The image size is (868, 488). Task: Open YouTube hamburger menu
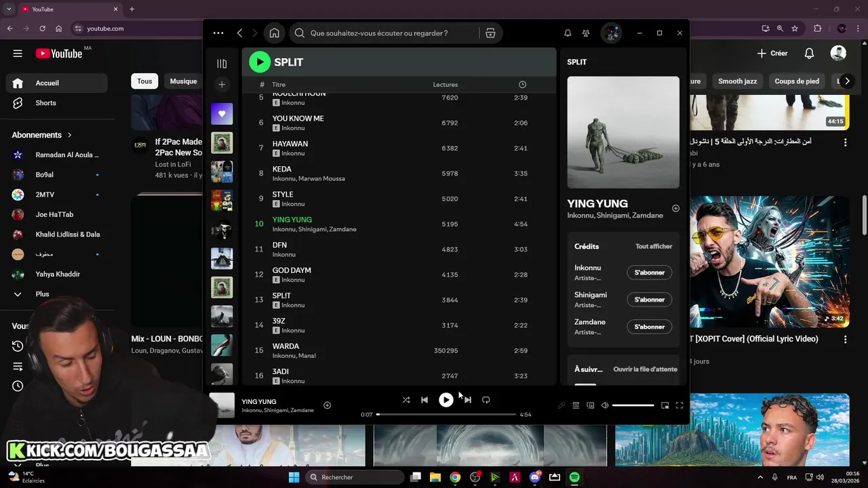(x=18, y=54)
